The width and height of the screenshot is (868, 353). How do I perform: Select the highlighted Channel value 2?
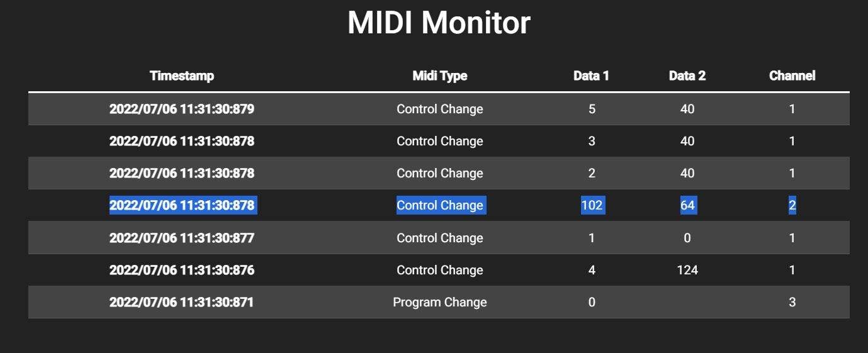pyautogui.click(x=792, y=205)
